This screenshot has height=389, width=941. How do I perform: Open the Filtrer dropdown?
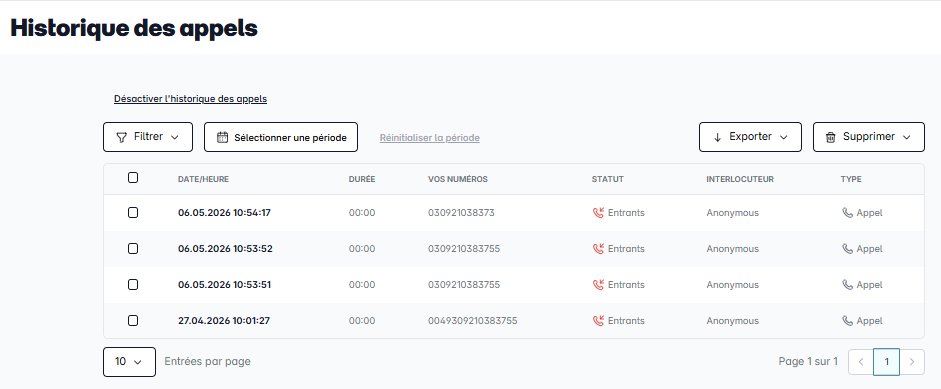coord(148,137)
